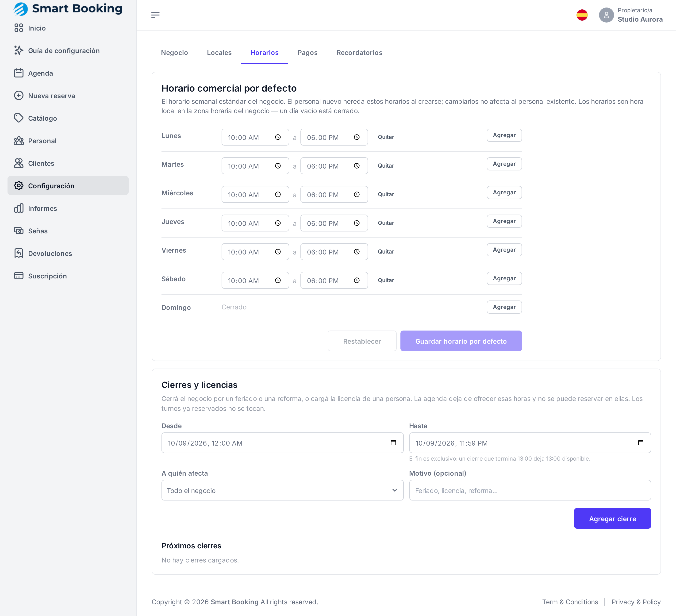Click Quitar on the Martes row
Image resolution: width=676 pixels, height=616 pixels.
coord(386,166)
